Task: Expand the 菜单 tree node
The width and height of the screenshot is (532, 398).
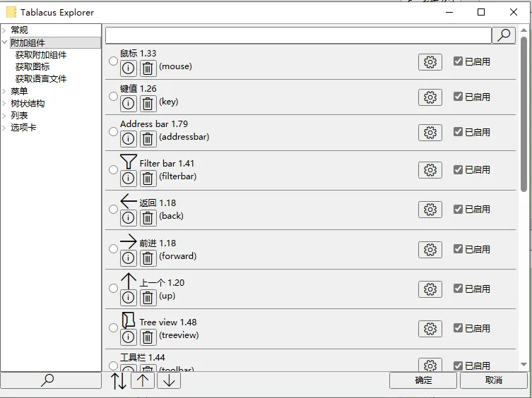Action: [x=4, y=91]
